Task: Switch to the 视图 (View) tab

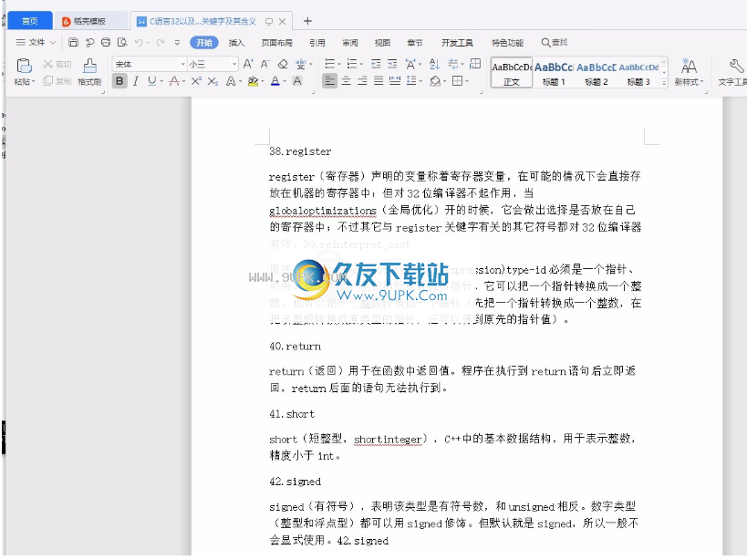Action: click(382, 43)
